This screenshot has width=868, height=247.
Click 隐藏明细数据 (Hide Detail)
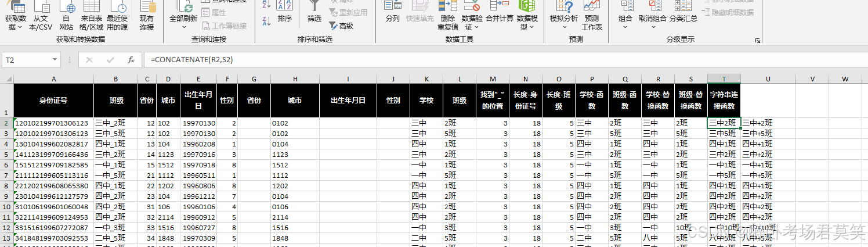point(728,12)
